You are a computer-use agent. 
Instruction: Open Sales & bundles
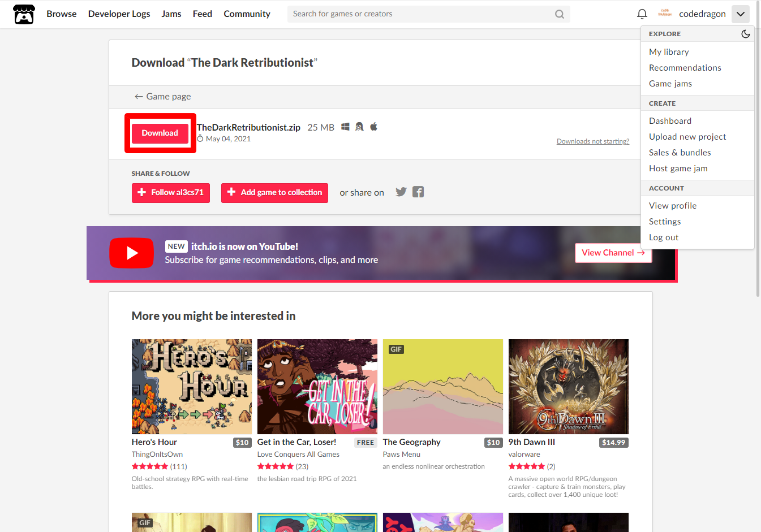[x=680, y=153]
